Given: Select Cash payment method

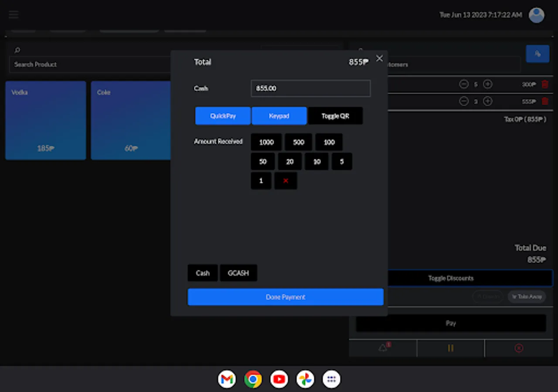Looking at the screenshot, I should [203, 273].
